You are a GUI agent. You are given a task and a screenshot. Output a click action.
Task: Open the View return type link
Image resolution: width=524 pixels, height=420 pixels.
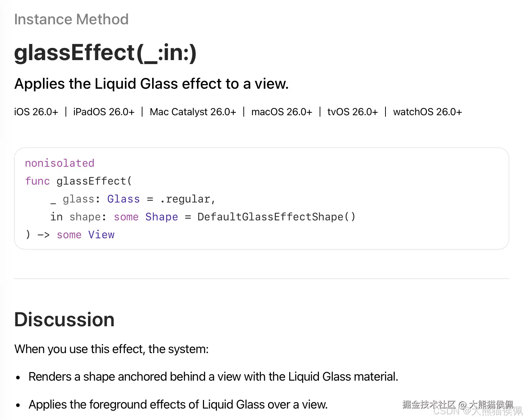tap(101, 235)
